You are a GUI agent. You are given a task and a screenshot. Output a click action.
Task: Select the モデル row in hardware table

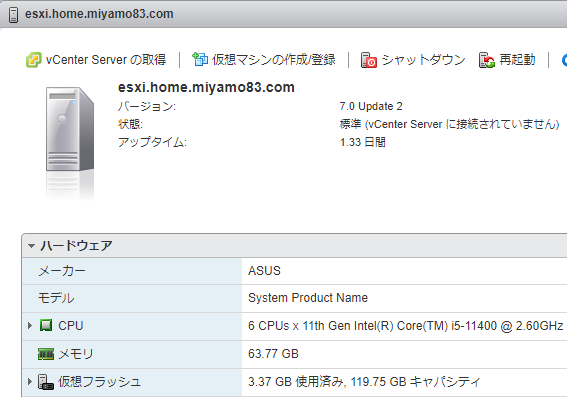[x=294, y=299]
